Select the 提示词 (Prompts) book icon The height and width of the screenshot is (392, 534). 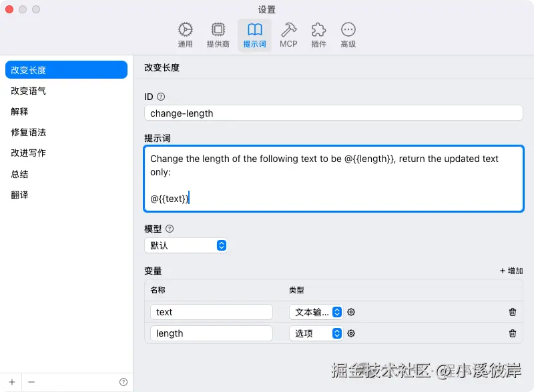254,30
